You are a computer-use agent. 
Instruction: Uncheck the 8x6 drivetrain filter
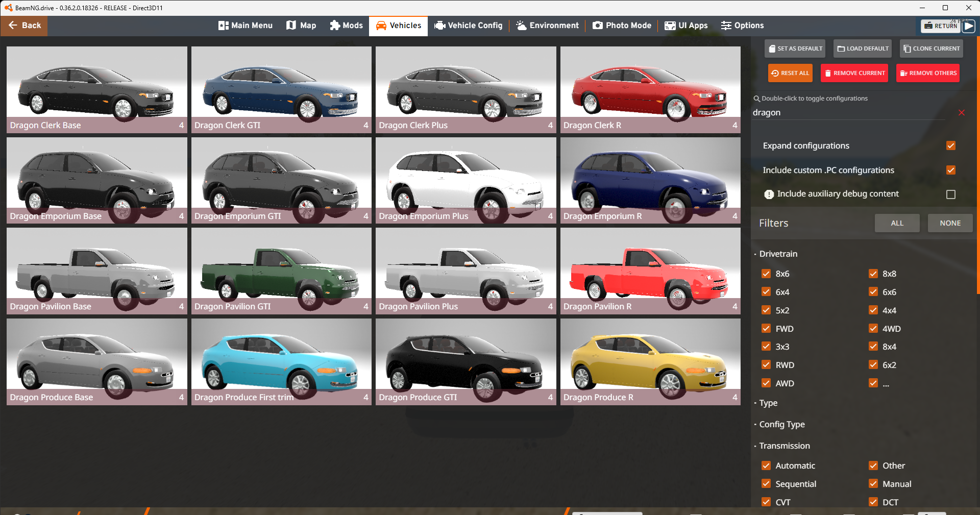(x=766, y=274)
